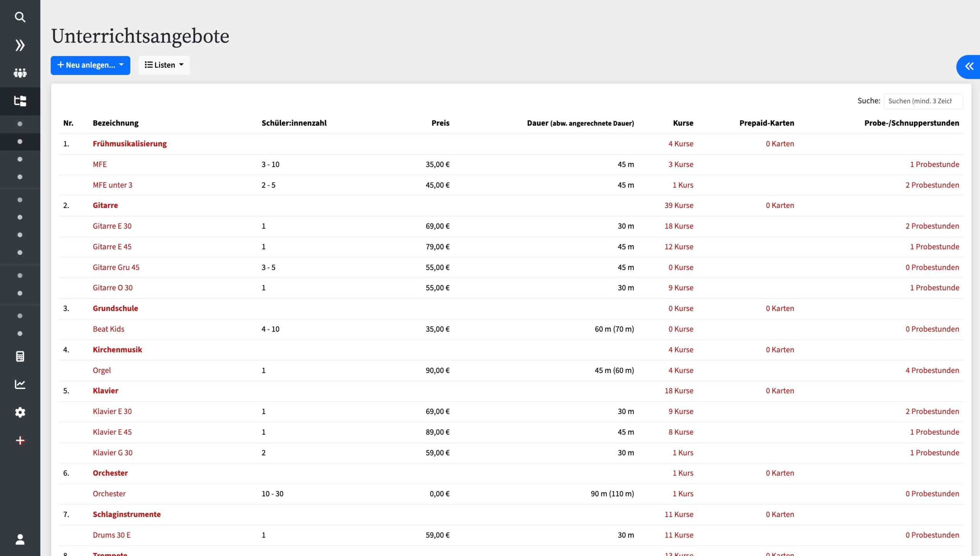Open user profile icon at sidebar bottom

click(x=20, y=539)
